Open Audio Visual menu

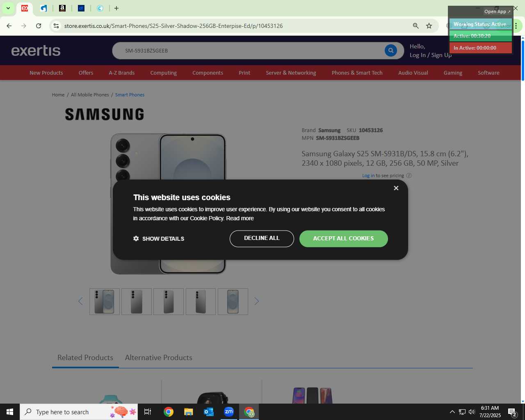point(413,73)
